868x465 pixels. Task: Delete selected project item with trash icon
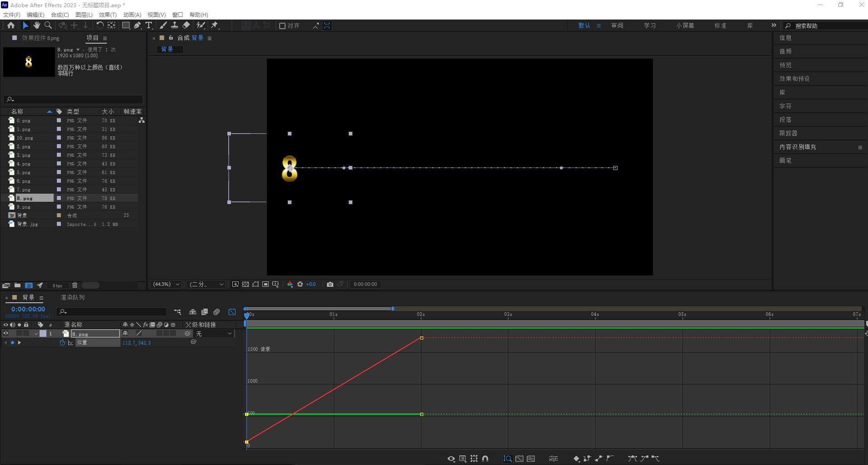click(75, 285)
